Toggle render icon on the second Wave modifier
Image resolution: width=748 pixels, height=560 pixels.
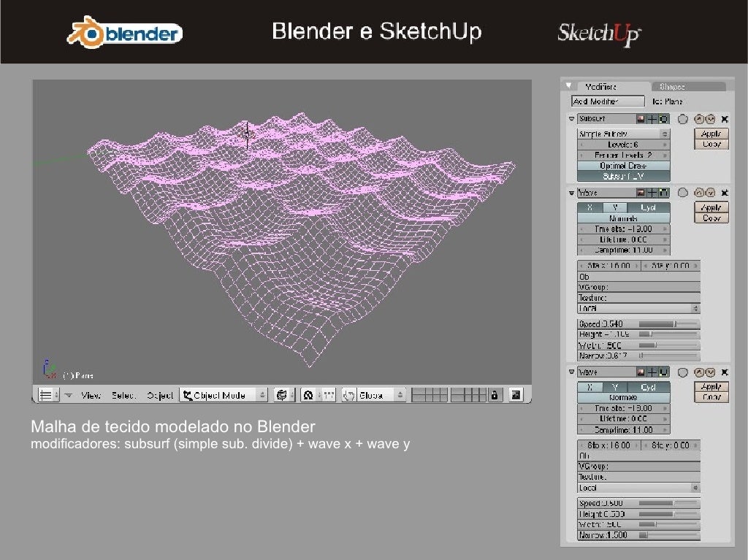[x=641, y=372]
